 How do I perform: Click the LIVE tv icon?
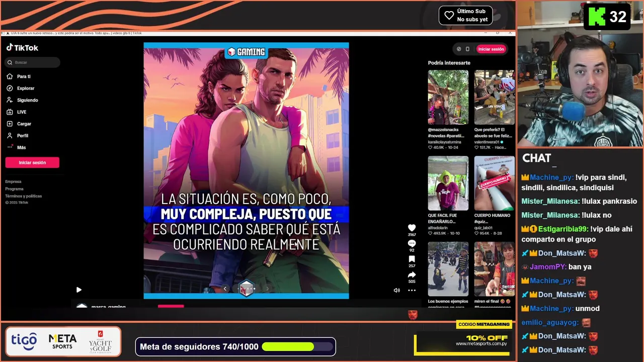(10, 112)
